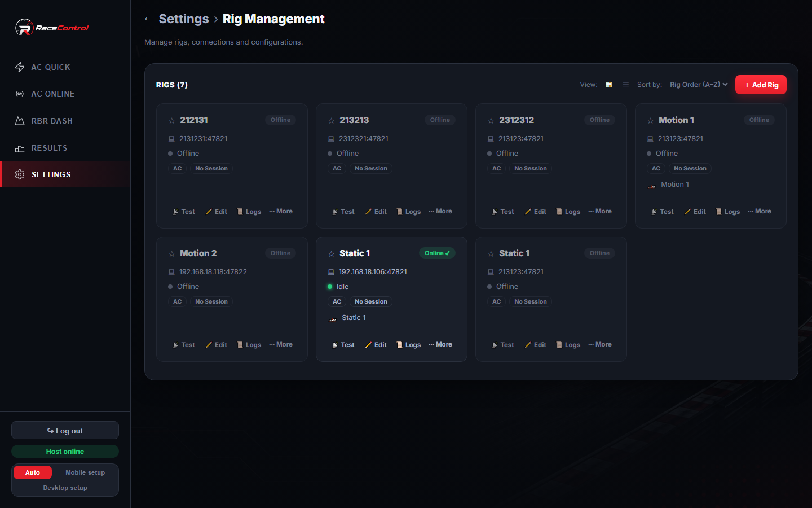Open RBR Dash from the sidebar
This screenshot has height=508, width=812.
tap(65, 121)
